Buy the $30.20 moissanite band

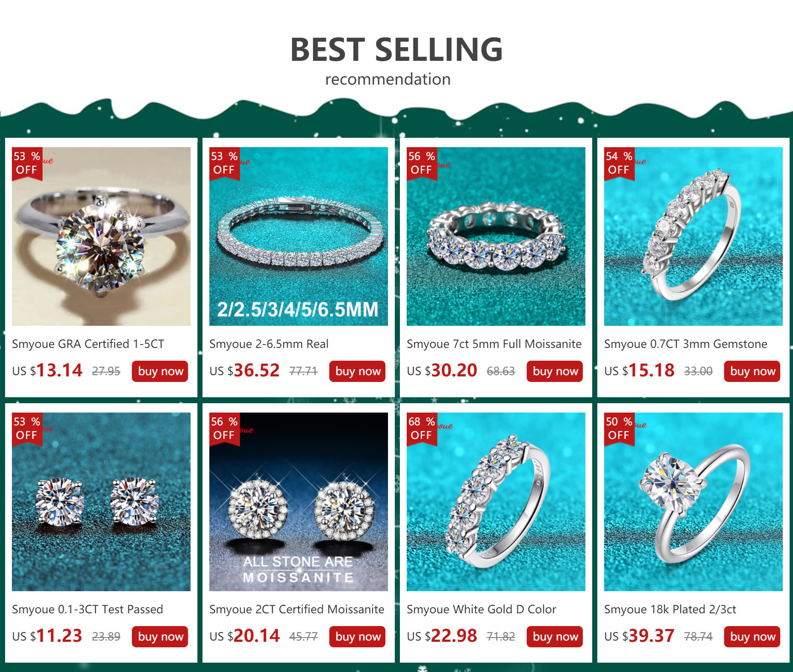click(555, 371)
